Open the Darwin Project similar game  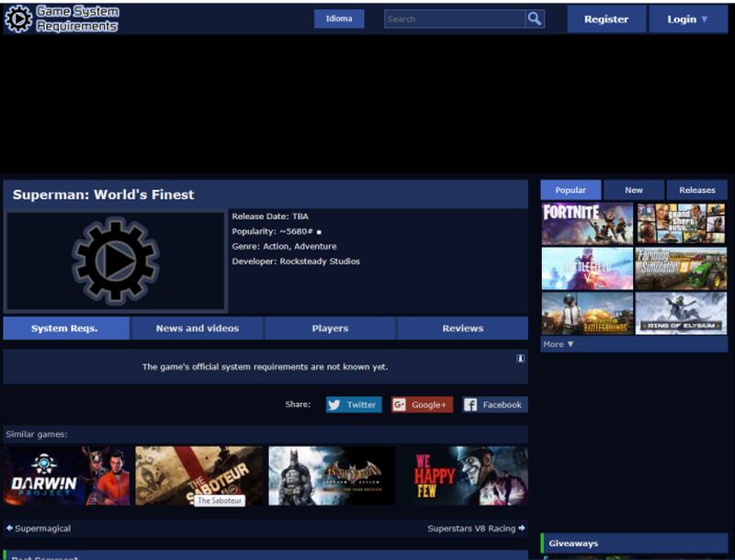click(66, 476)
